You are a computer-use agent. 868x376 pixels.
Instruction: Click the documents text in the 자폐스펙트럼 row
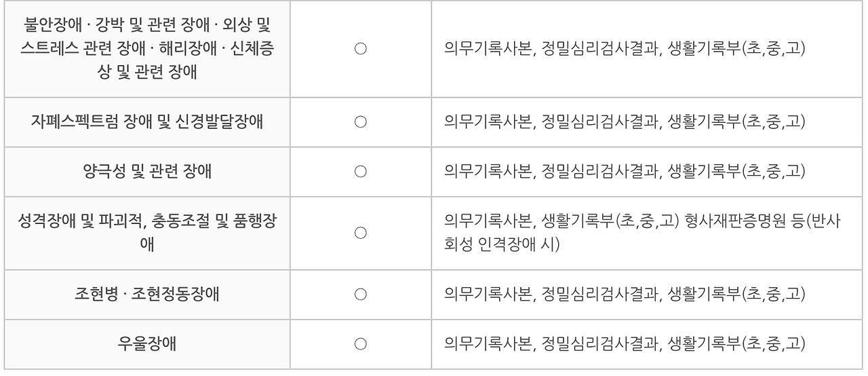pyautogui.click(x=625, y=121)
